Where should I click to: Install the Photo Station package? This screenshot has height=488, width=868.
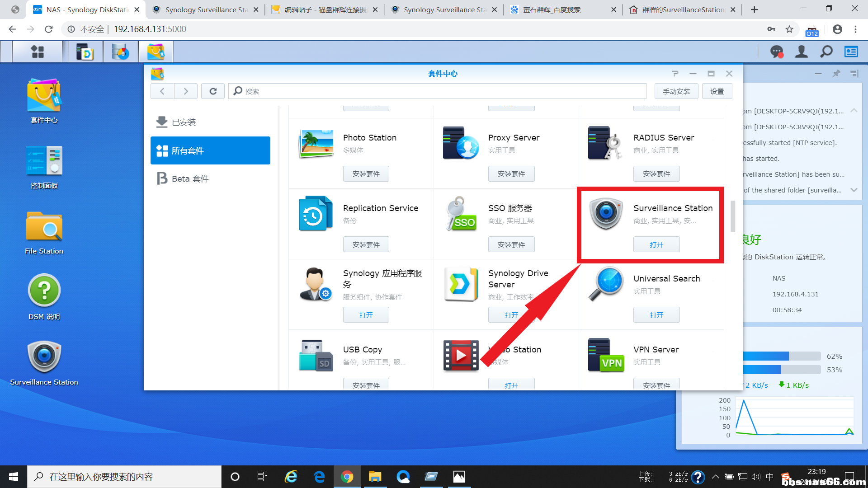coord(366,174)
